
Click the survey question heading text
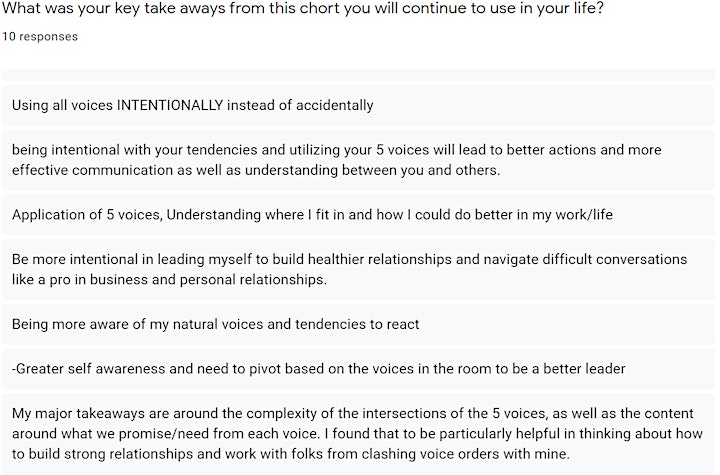303,9
